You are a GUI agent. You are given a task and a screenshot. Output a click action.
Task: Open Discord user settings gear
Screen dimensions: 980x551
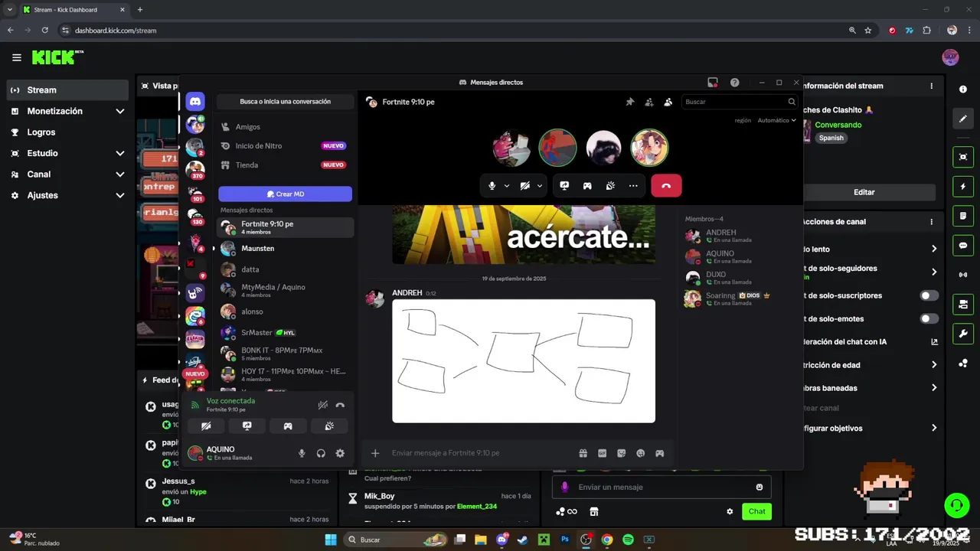[340, 453]
